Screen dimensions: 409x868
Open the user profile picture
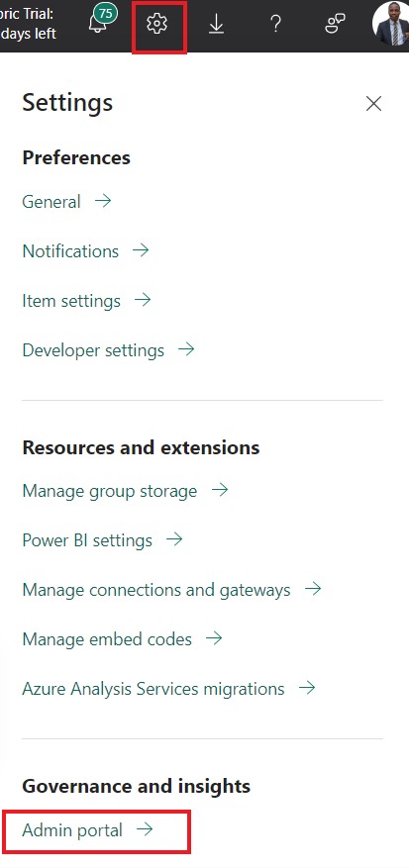point(391,23)
